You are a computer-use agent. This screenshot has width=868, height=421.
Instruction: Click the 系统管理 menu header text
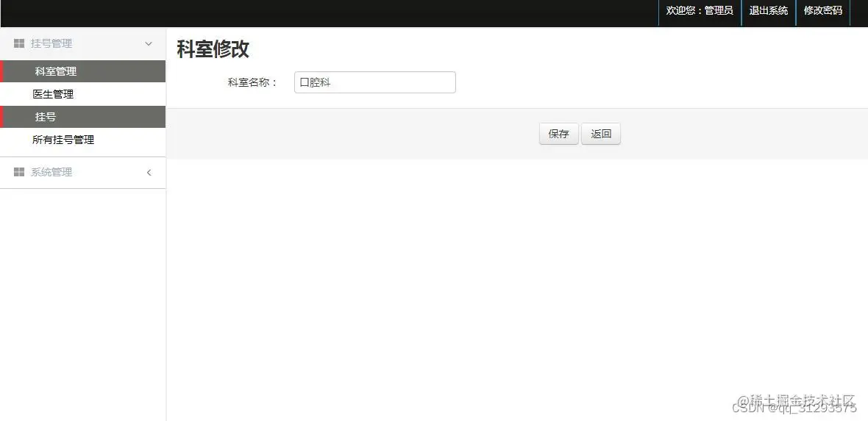point(51,172)
